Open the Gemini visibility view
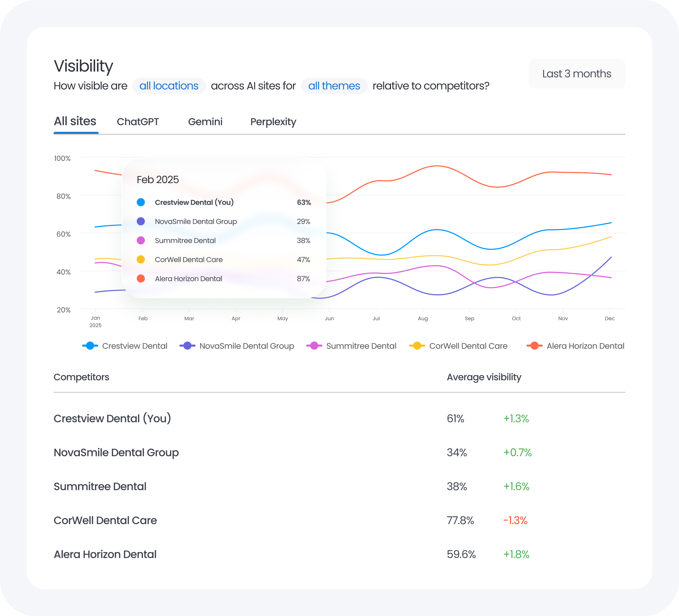The height and width of the screenshot is (616, 679). [x=205, y=121]
